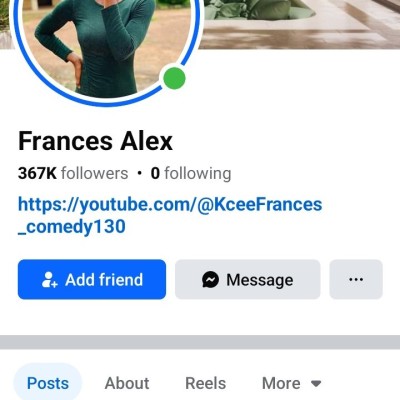Open the Reels tab

coord(205,383)
